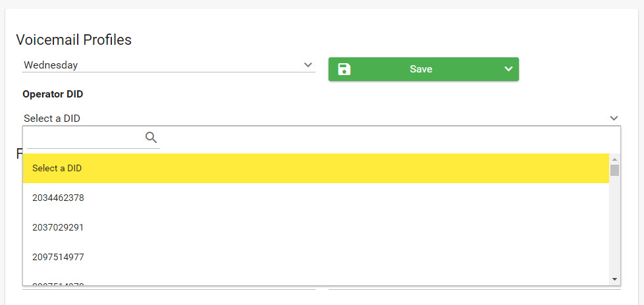This screenshot has width=644, height=305.
Task: Focus the DID search text field
Action: (x=86, y=138)
